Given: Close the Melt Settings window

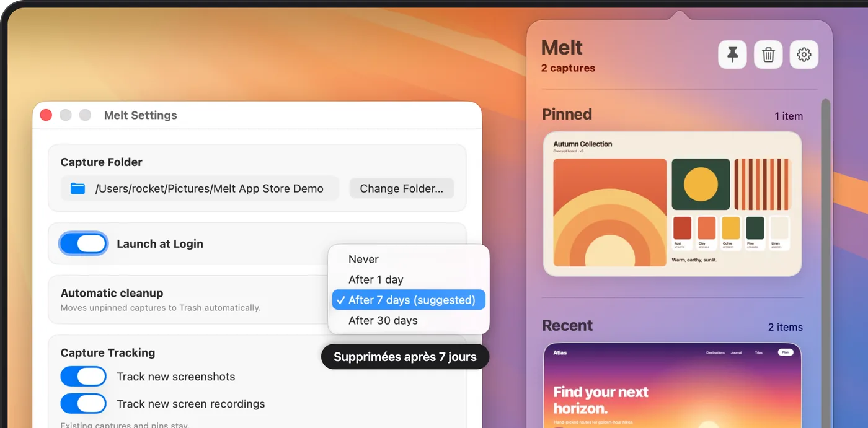Looking at the screenshot, I should coord(46,115).
